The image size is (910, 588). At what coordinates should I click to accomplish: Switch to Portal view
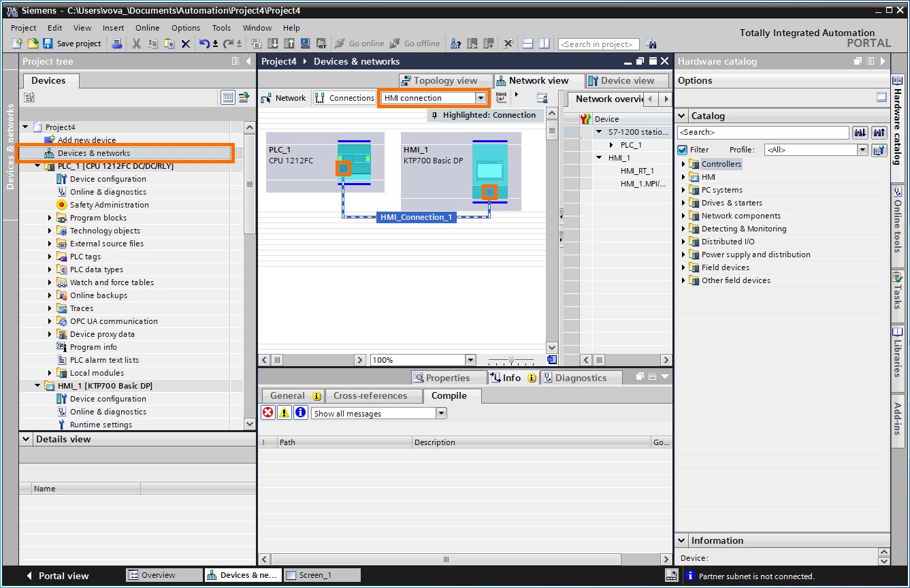pyautogui.click(x=58, y=576)
